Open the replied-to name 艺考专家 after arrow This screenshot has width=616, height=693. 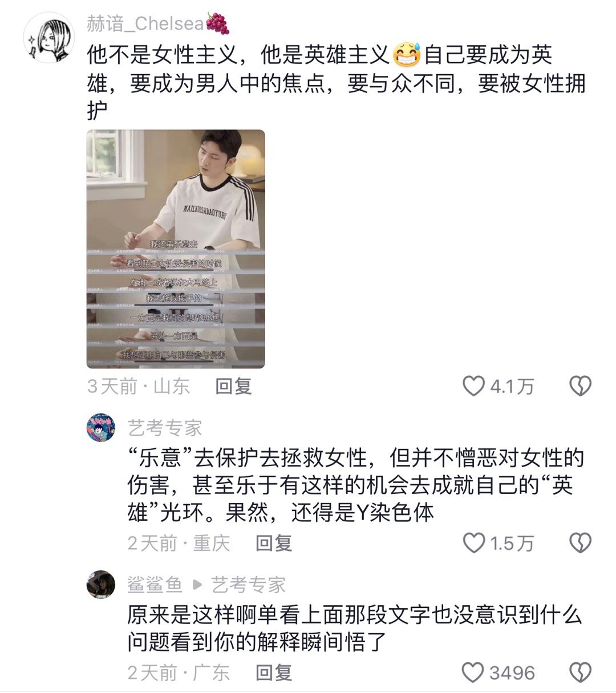point(249,585)
